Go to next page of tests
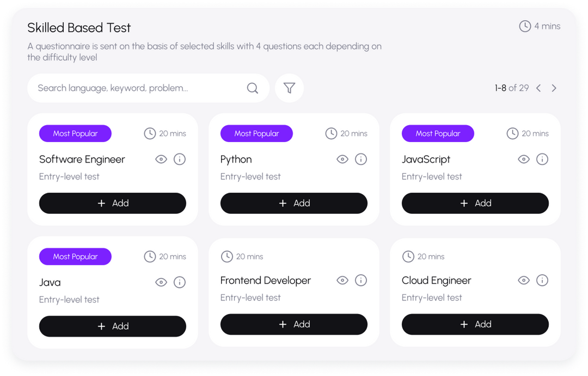The width and height of the screenshot is (588, 376). point(554,88)
